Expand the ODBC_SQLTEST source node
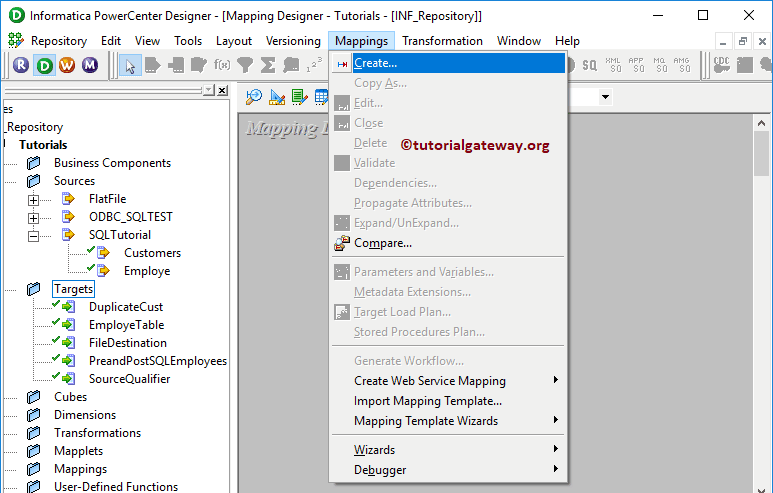This screenshot has width=773, height=493. click(33, 218)
